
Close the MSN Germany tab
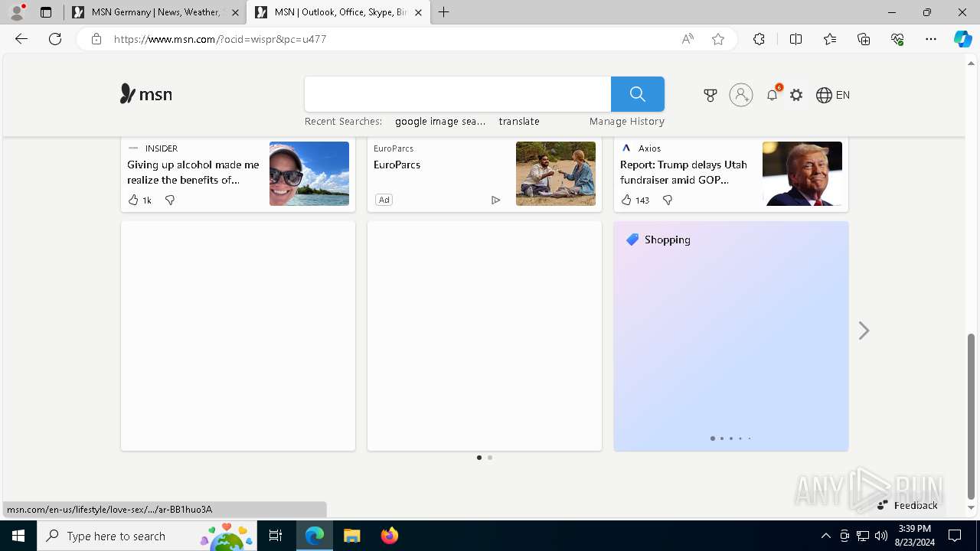[x=235, y=12]
